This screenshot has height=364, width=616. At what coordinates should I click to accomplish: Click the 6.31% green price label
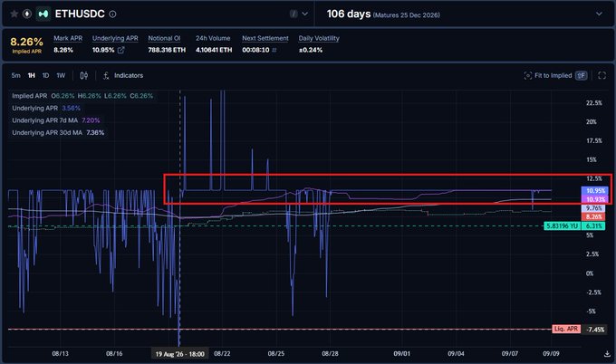click(x=593, y=225)
